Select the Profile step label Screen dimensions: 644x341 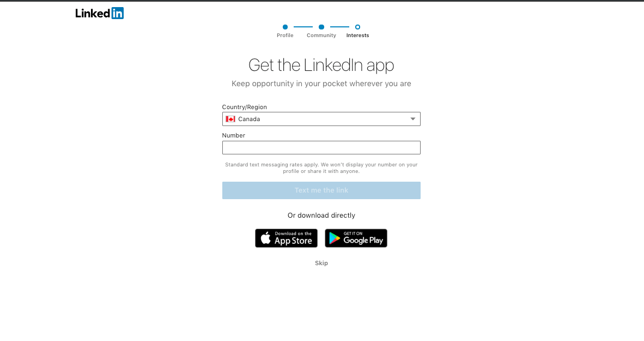(x=285, y=35)
